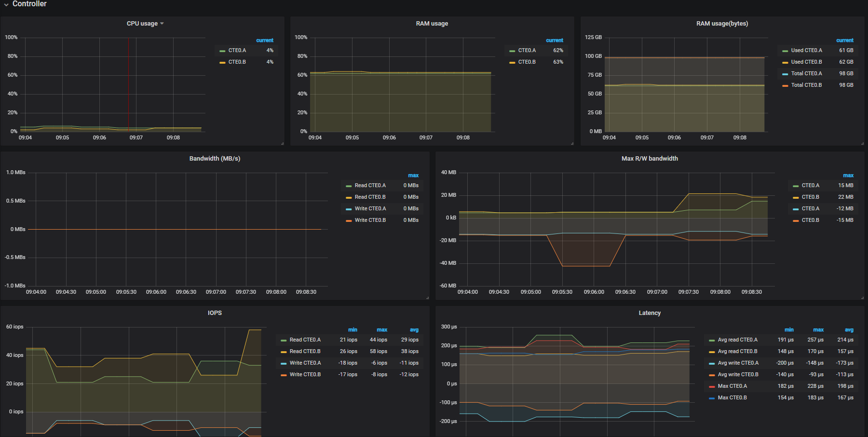Click the 22 MB value for CTE0.B
868x437 pixels.
[846, 197]
